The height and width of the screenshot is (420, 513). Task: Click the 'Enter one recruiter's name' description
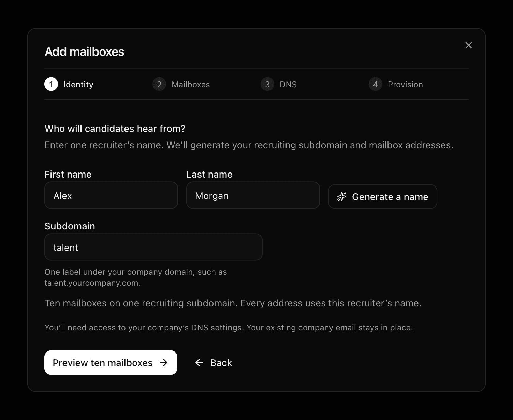coord(249,145)
